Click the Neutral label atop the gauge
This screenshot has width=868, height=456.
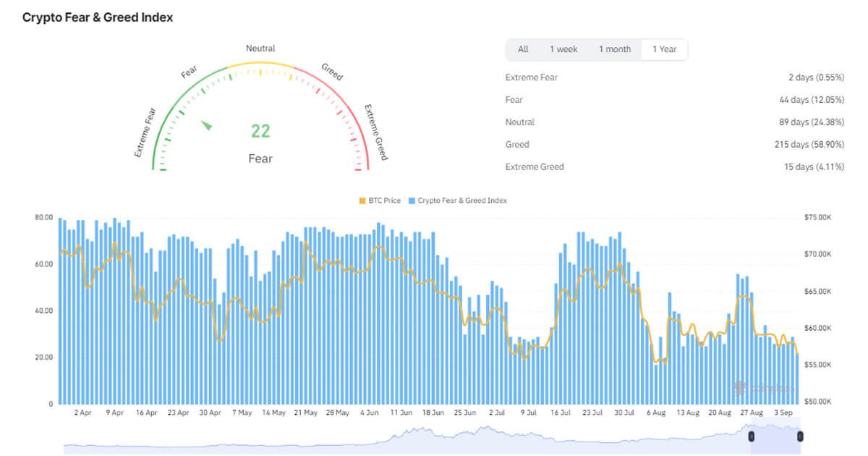coord(260,48)
